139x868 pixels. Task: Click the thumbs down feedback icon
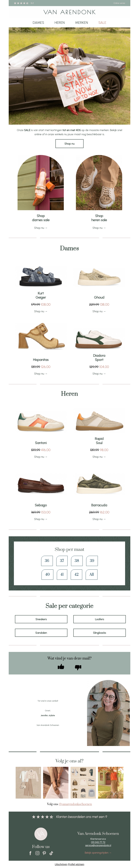click(78, 667)
